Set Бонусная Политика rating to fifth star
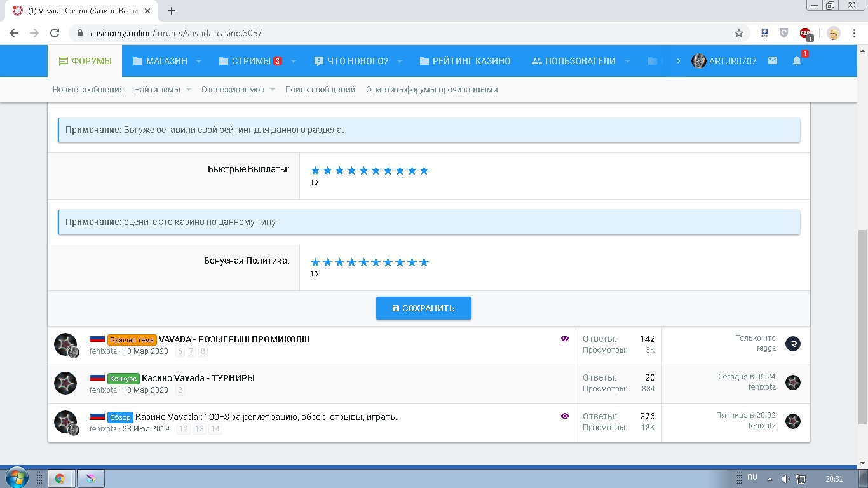This screenshot has height=488, width=868. coord(363,262)
